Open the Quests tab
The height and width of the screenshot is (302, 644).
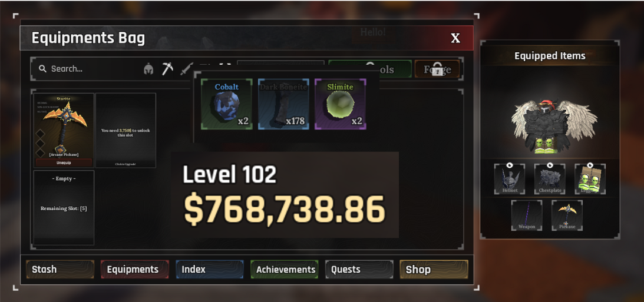click(359, 269)
